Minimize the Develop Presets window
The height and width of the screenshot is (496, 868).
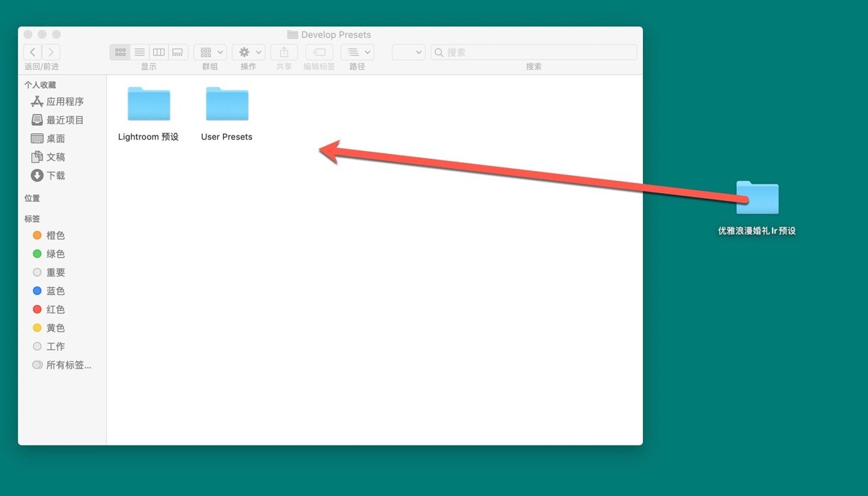click(x=42, y=34)
